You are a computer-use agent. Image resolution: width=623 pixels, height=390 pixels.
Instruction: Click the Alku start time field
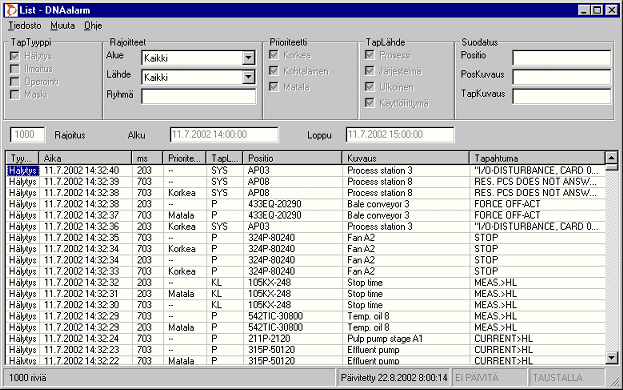[x=224, y=135]
